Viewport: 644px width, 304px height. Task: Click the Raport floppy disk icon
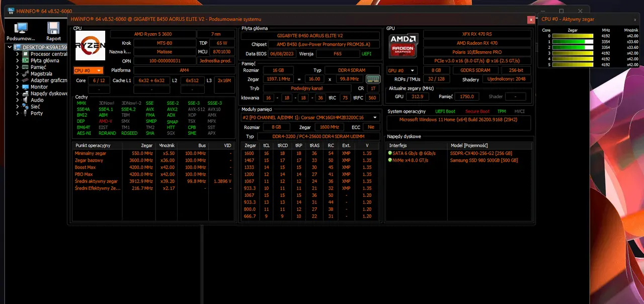tap(53, 29)
